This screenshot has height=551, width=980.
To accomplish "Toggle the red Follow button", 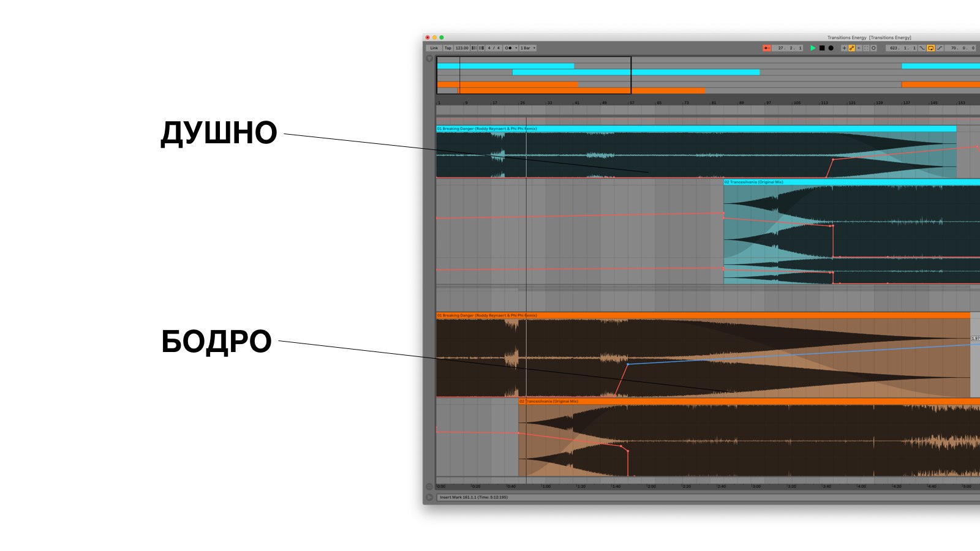I will point(767,48).
